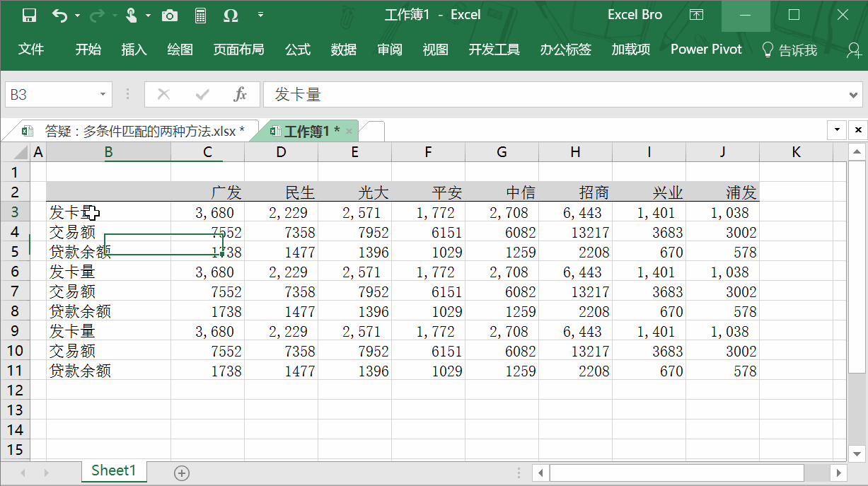The height and width of the screenshot is (486, 868).
Task: Select column header C
Action: point(207,152)
